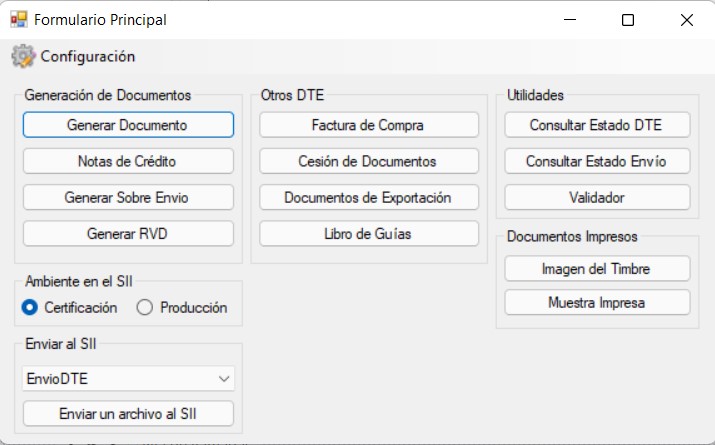Click Consultar Estado DTE button
715x445 pixels.
(597, 125)
